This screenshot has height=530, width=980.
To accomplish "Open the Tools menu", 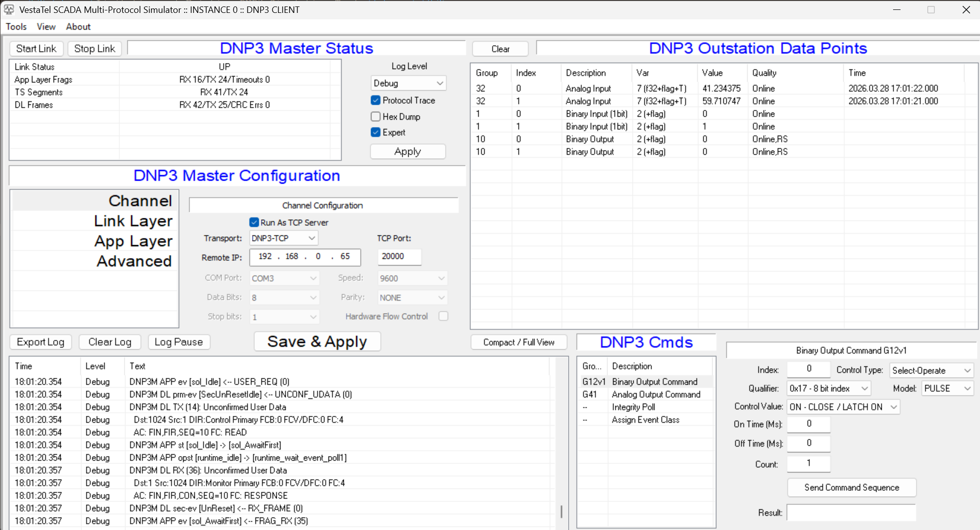I will coord(16,27).
